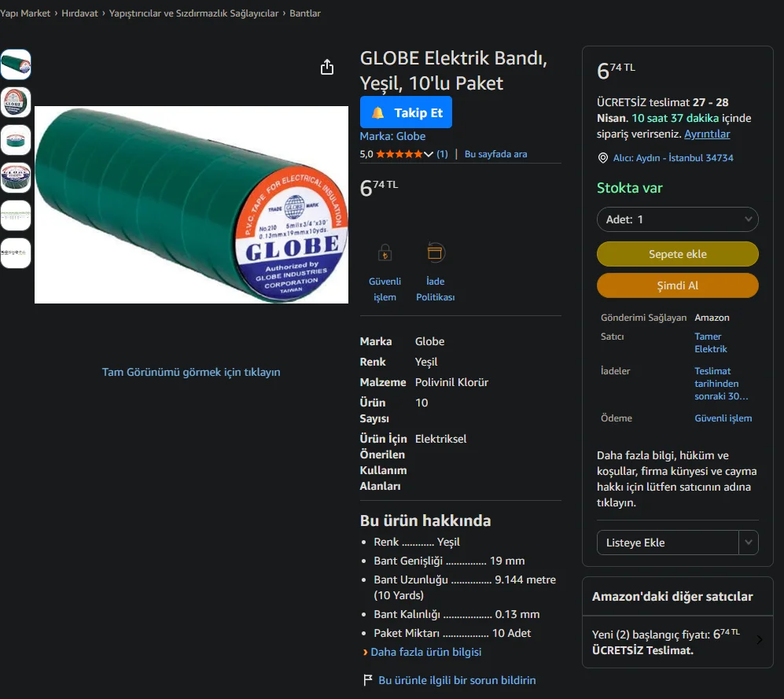This screenshot has width=784, height=699.
Task: Open the Tamer Elektrik seller link
Action: [711, 343]
